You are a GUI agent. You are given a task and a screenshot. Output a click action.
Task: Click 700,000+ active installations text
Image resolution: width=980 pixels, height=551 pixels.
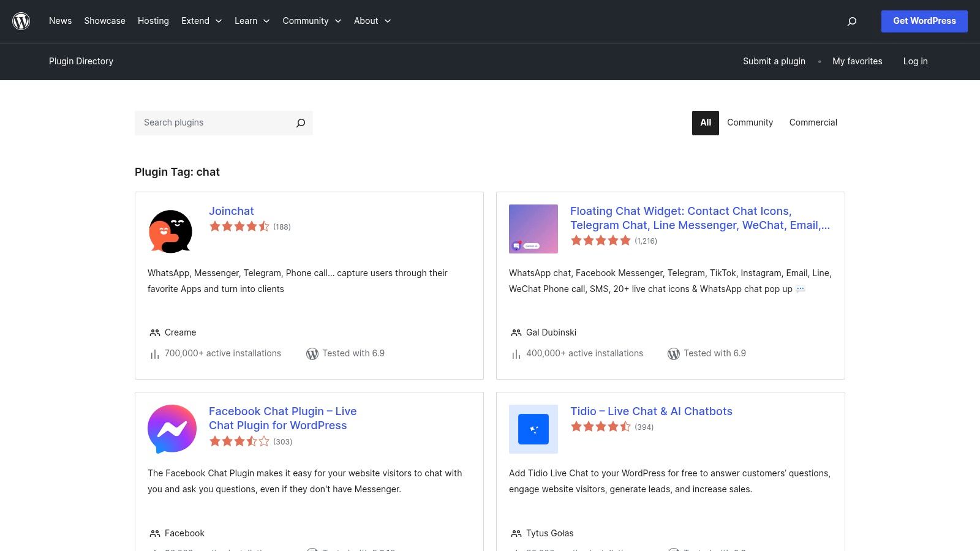coord(223,353)
